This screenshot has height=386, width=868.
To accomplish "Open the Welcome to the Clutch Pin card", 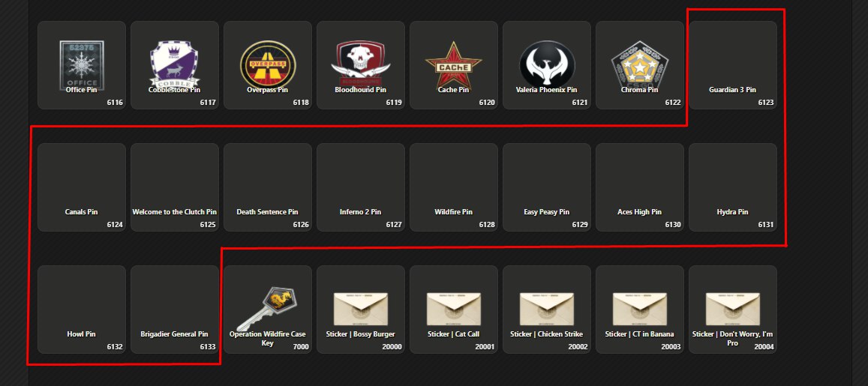I will pyautogui.click(x=174, y=187).
